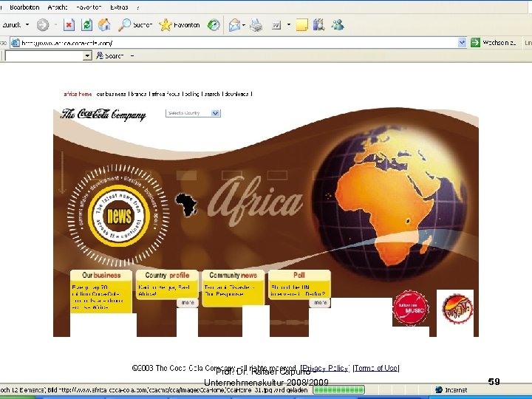Open the Favoriten menu in menu bar
This screenshot has width=532, height=399.
pyautogui.click(x=89, y=7)
